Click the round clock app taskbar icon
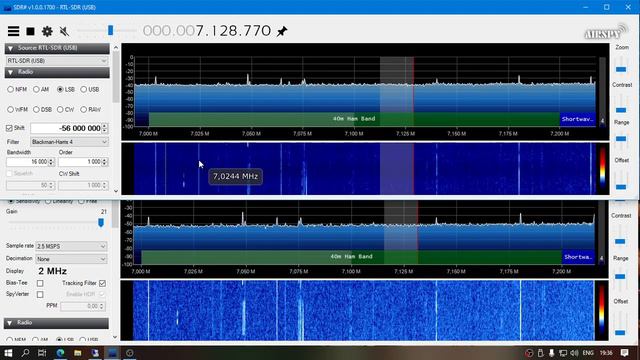640x360 pixels. (130, 353)
